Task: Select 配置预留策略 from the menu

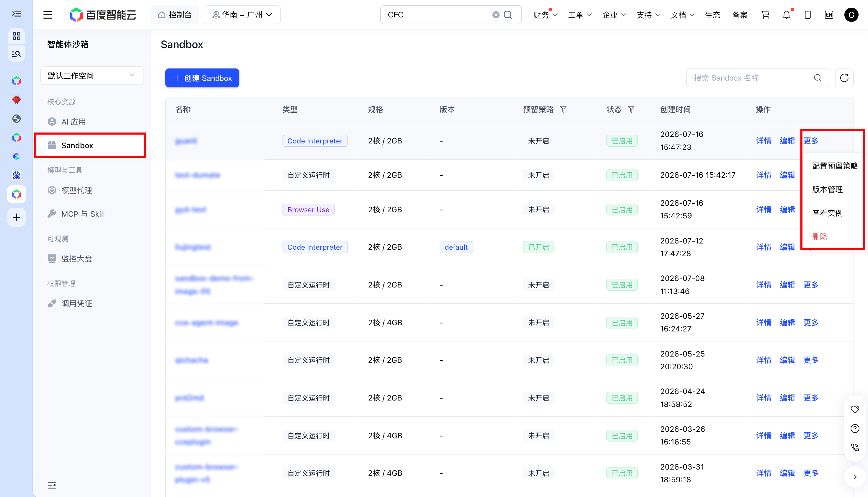Action: click(x=835, y=166)
